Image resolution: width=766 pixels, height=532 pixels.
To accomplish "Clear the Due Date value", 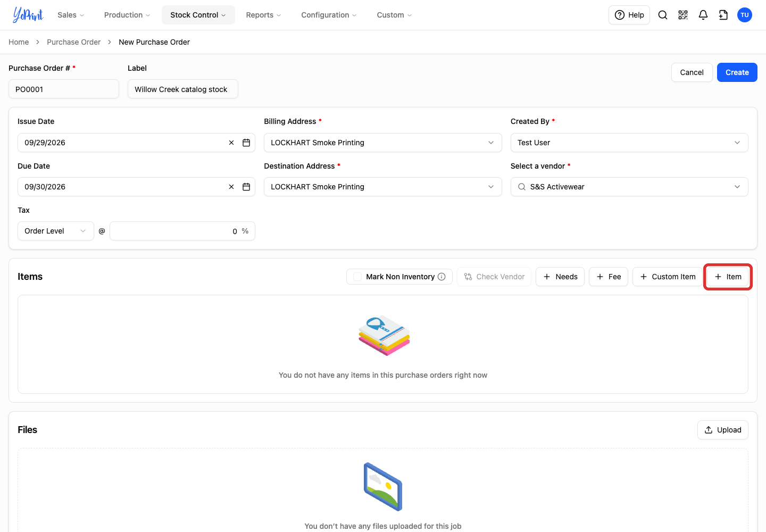I will [x=231, y=187].
